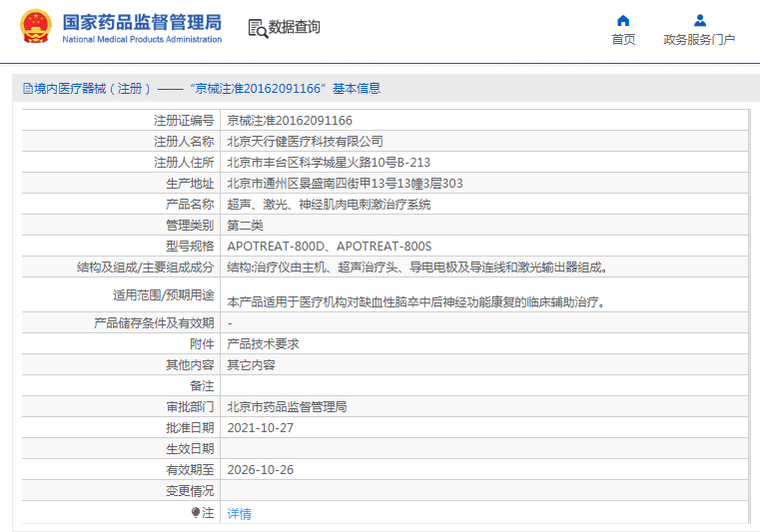Select 北京天行健医疗科技有限公司 text
760x532 pixels.
click(x=305, y=141)
